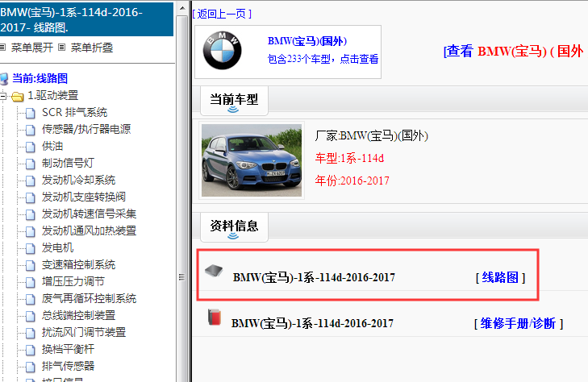The width and height of the screenshot is (588, 382).
Task: Click the 1.驱动装置 folder icon
Action: 17,97
